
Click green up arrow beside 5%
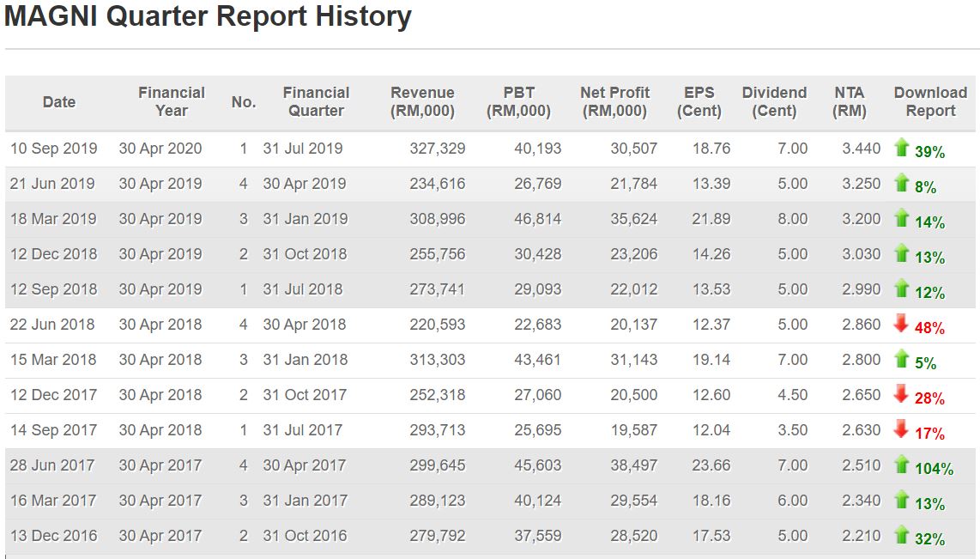click(x=901, y=359)
